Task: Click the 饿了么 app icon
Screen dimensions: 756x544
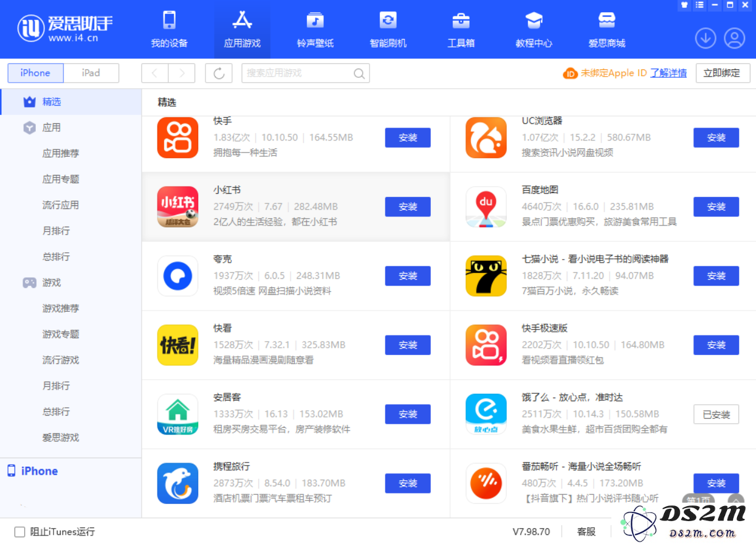Action: [486, 414]
